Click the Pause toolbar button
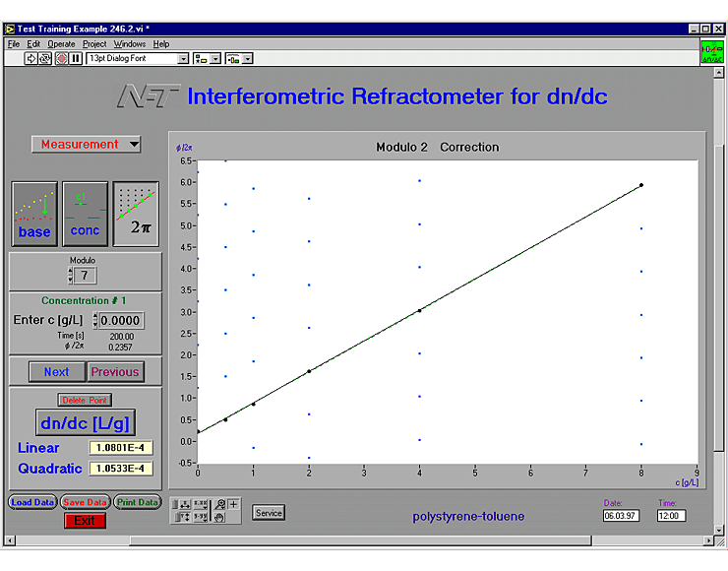728x571 pixels. (76, 58)
